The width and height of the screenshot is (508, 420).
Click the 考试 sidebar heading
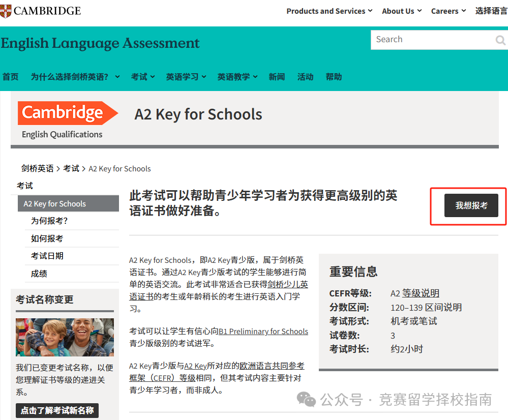(24, 186)
